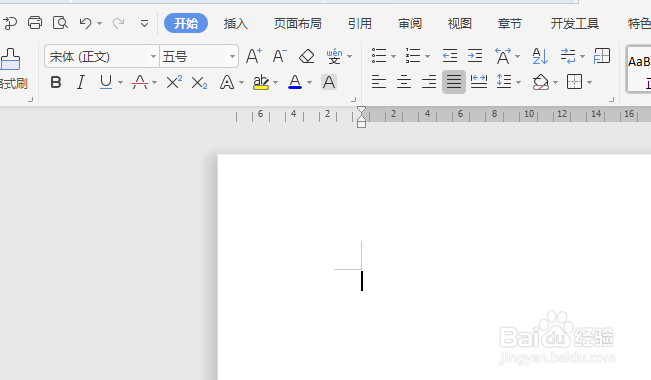Toggle justify alignment

coord(454,82)
